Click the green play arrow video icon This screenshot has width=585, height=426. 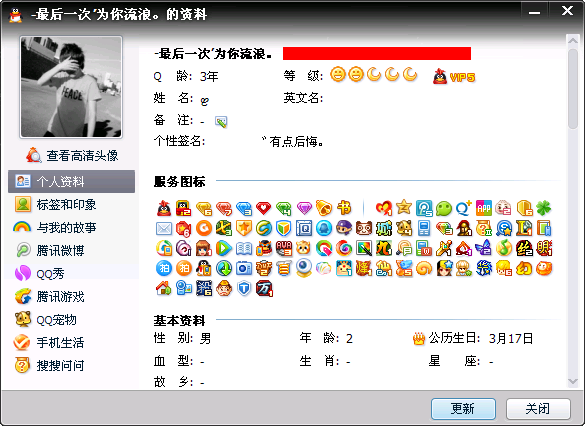223,248
